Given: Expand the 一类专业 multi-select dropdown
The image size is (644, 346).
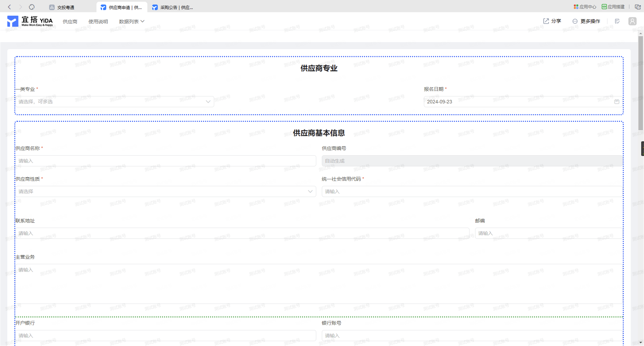Looking at the screenshot, I should pos(114,102).
